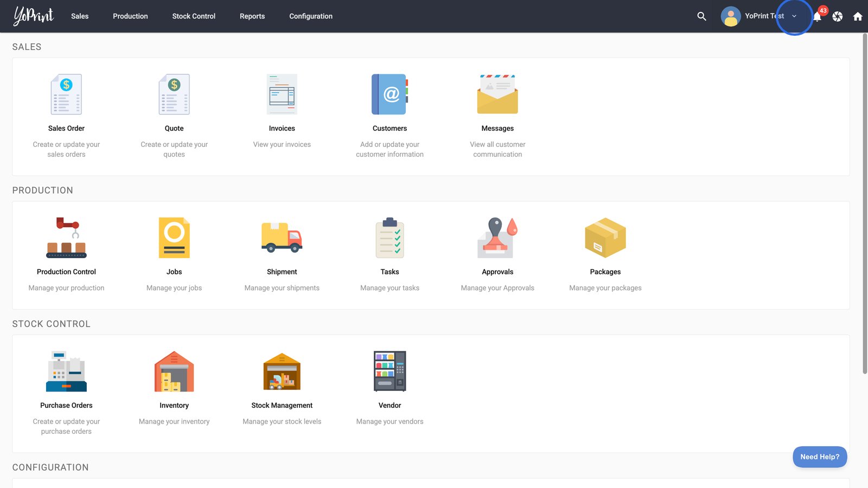
Task: Open the Sales Order icon
Action: [66, 94]
